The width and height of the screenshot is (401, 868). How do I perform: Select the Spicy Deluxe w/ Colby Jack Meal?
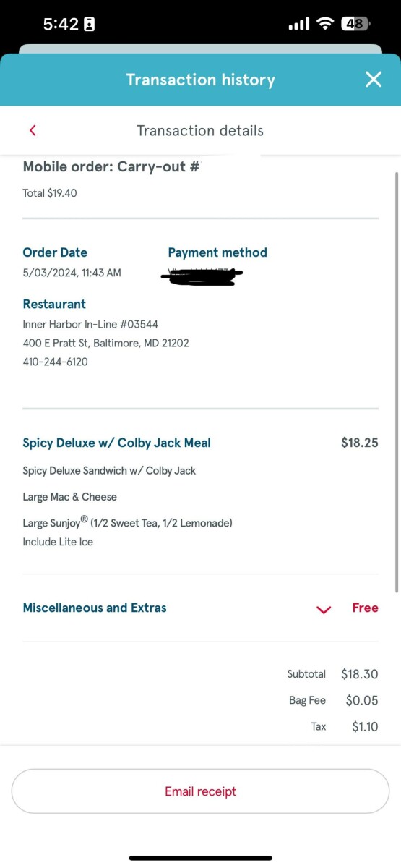pos(116,443)
